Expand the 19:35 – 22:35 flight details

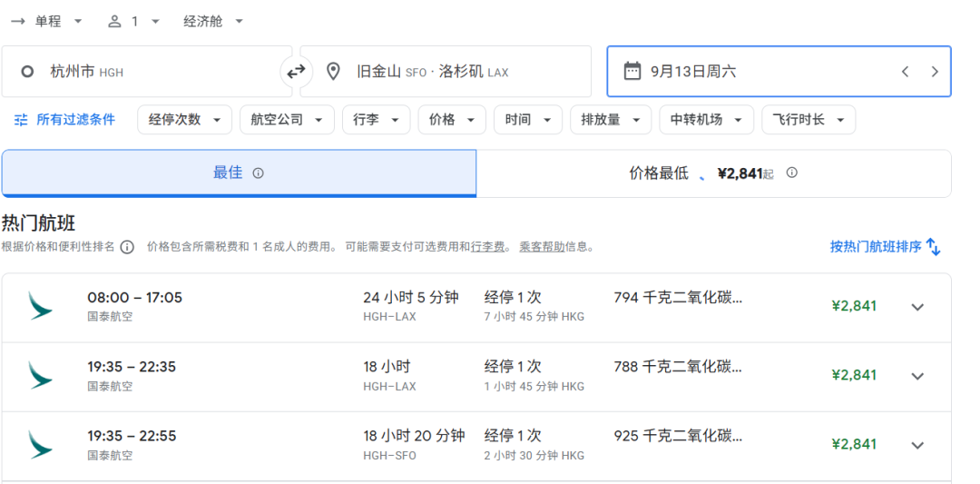(917, 376)
